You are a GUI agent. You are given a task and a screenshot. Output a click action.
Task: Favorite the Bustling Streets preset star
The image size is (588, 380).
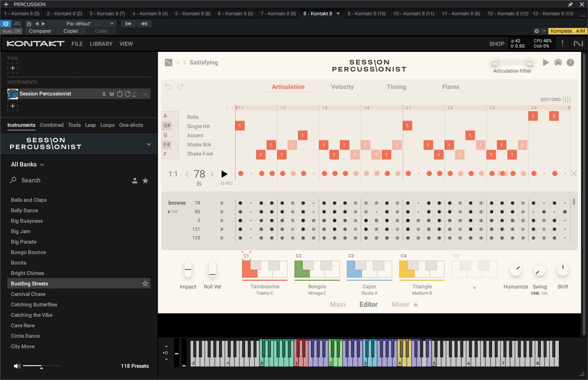click(145, 284)
